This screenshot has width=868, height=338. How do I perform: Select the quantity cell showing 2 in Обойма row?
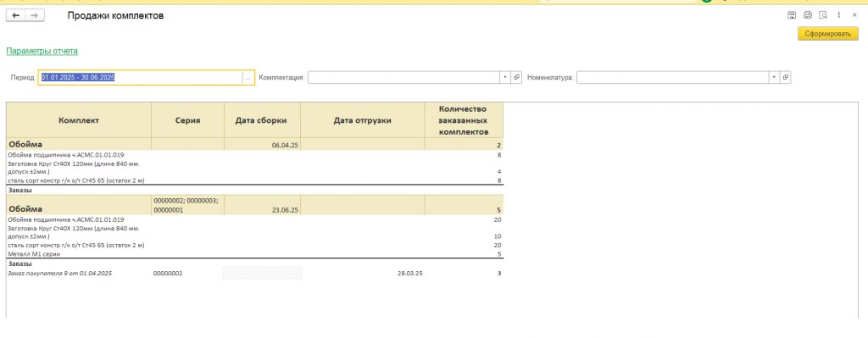(x=464, y=144)
